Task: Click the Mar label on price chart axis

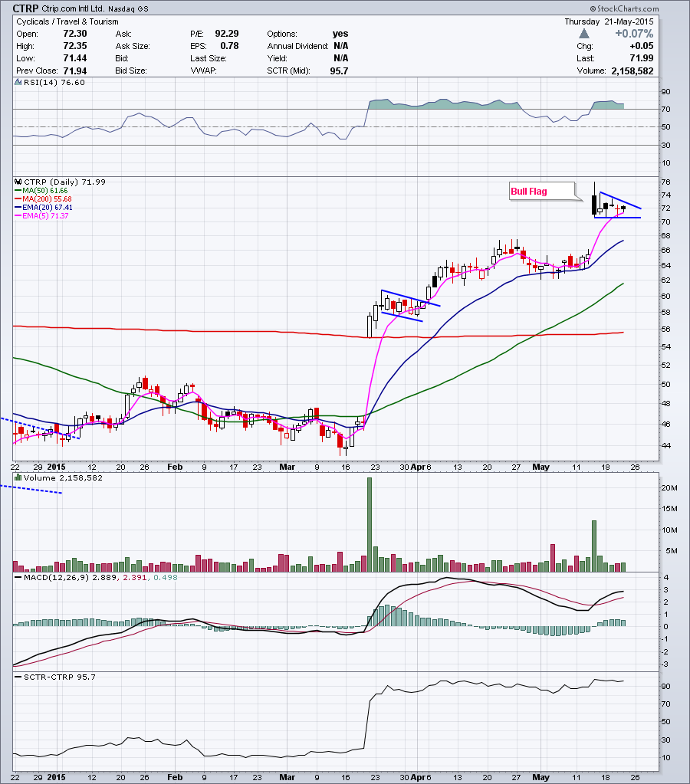Action: click(x=287, y=467)
